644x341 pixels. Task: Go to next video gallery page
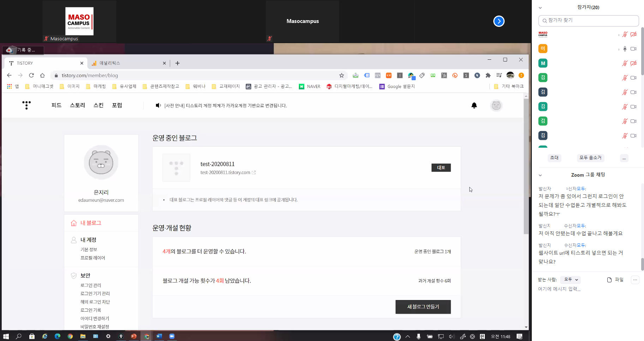pos(499,21)
